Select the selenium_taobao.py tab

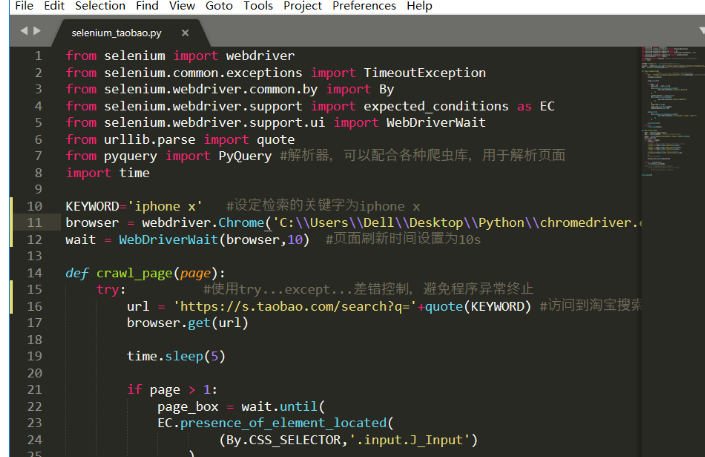pyautogui.click(x=116, y=33)
